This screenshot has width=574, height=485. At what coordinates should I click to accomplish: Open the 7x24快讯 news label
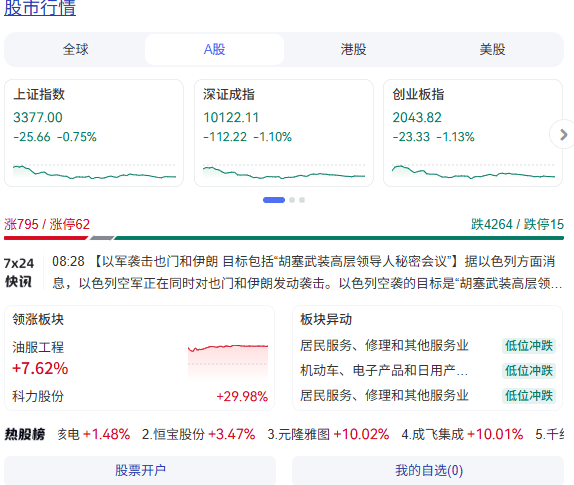coord(19,272)
